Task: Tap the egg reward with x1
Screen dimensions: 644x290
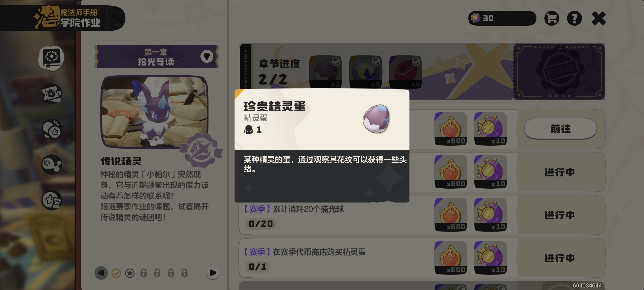Action: click(x=326, y=72)
